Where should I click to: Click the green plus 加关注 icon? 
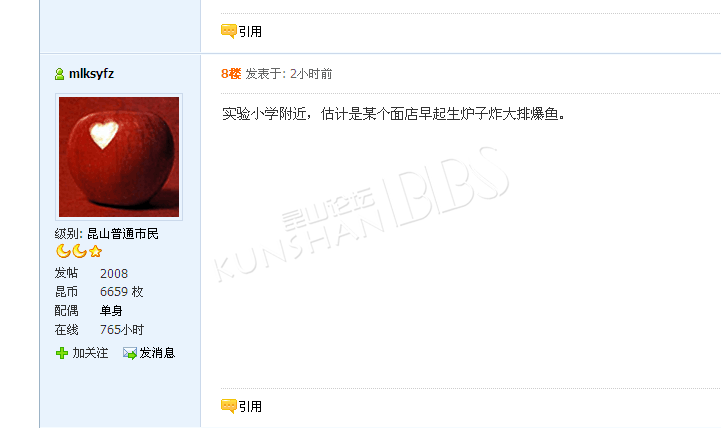(x=62, y=353)
